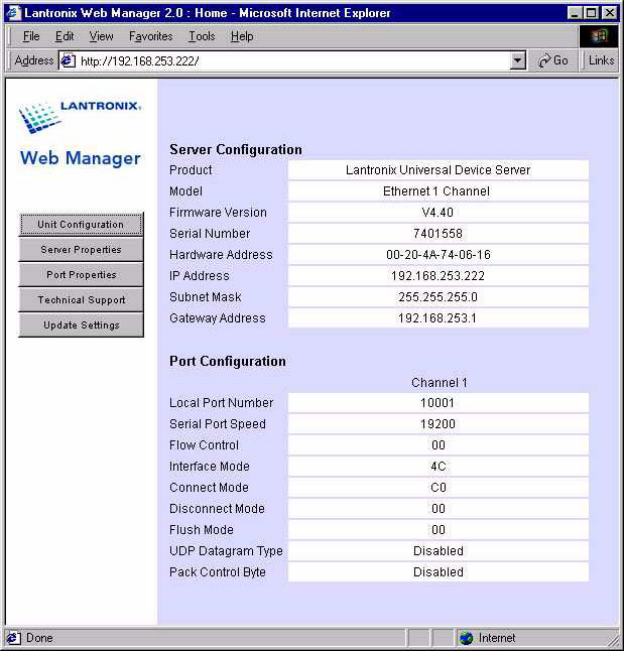Click the Port Configuration heading
Viewport: 624px width, 651px height.
tap(227, 361)
